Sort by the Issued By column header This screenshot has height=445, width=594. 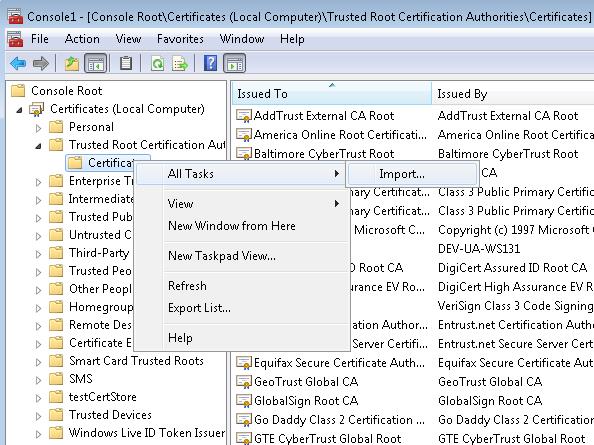click(x=513, y=94)
